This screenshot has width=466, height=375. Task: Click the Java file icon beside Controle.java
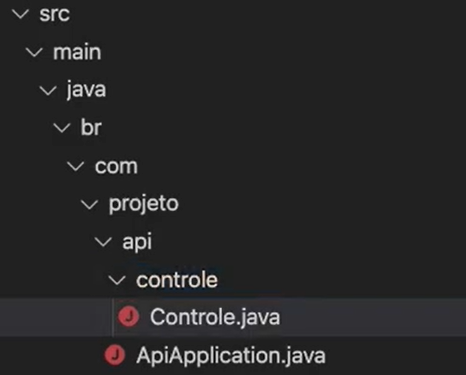[129, 316]
